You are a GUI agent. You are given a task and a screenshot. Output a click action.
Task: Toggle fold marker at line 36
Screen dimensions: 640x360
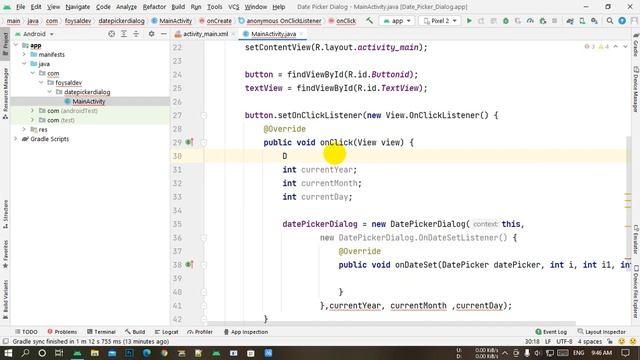pyautogui.click(x=204, y=238)
